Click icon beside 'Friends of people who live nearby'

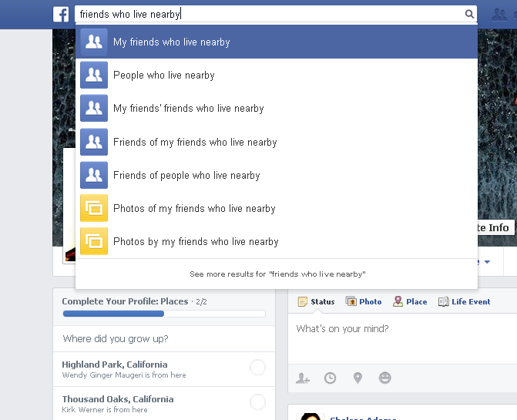(x=94, y=175)
